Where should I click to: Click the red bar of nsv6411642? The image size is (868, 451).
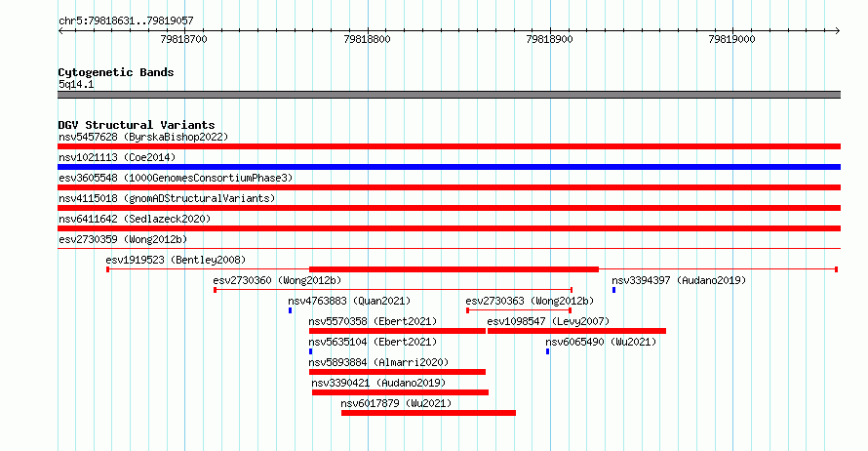point(449,228)
